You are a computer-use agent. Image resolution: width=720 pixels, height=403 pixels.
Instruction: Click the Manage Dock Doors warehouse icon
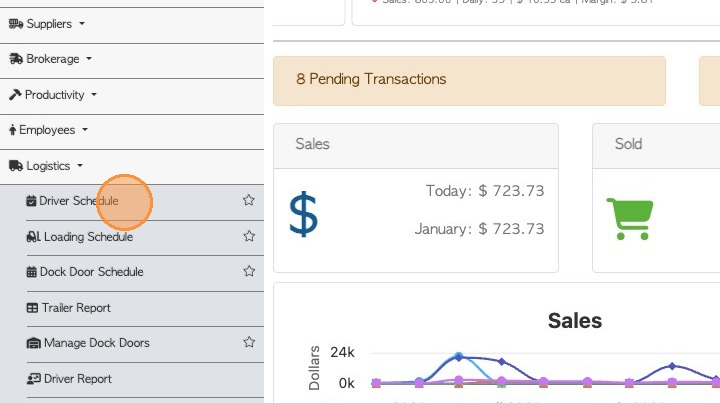click(33, 343)
